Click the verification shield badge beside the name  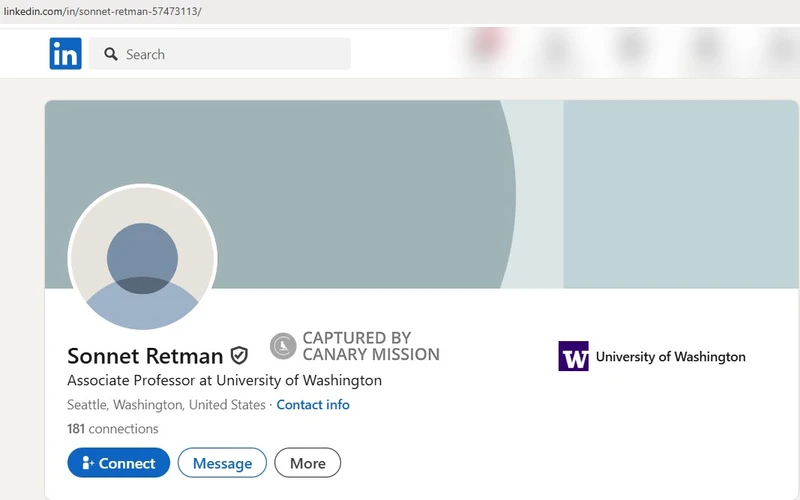point(239,355)
